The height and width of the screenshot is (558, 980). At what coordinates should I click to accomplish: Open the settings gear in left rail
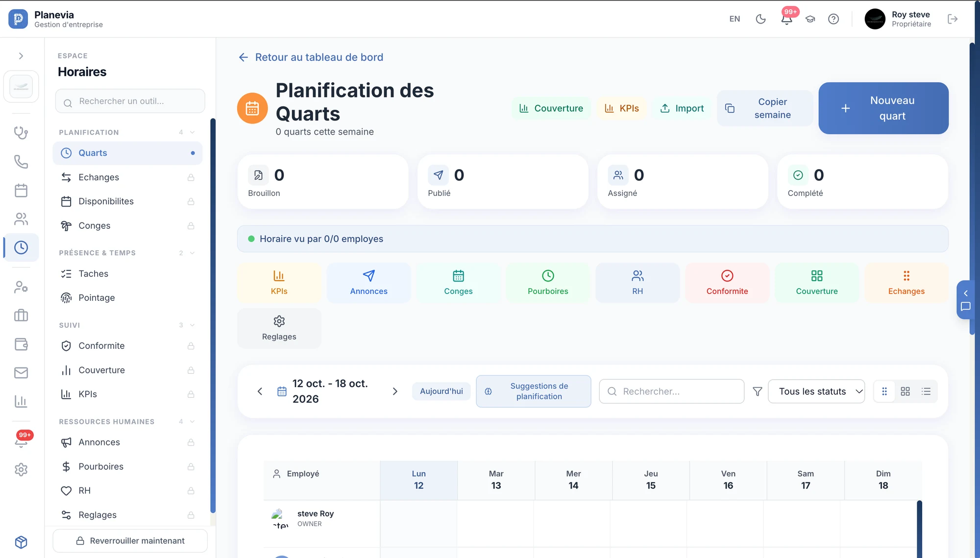[21, 470]
